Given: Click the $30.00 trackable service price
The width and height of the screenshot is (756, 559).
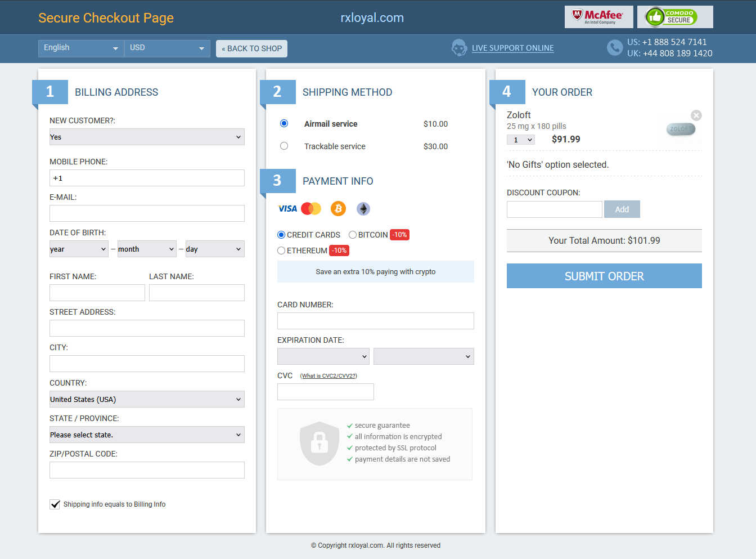Looking at the screenshot, I should coord(436,146).
